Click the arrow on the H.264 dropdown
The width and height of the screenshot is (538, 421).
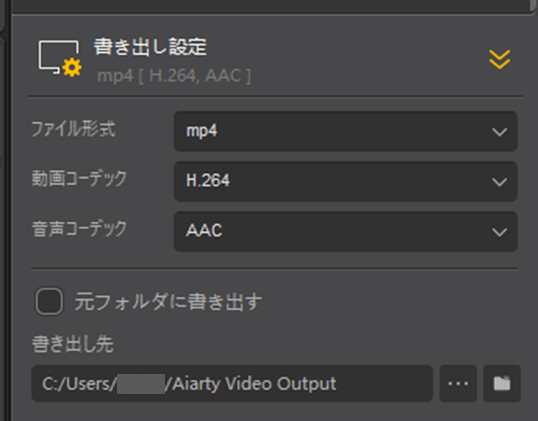pyautogui.click(x=499, y=182)
